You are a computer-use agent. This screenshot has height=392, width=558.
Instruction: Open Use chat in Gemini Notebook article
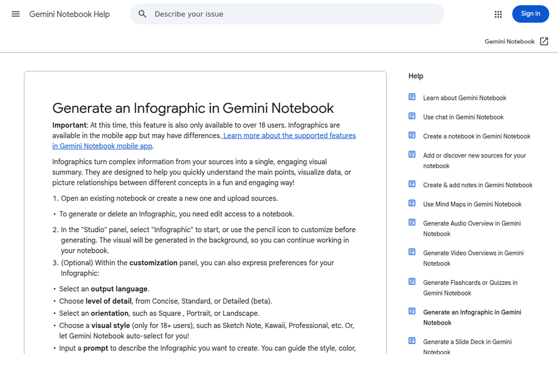coord(463,117)
